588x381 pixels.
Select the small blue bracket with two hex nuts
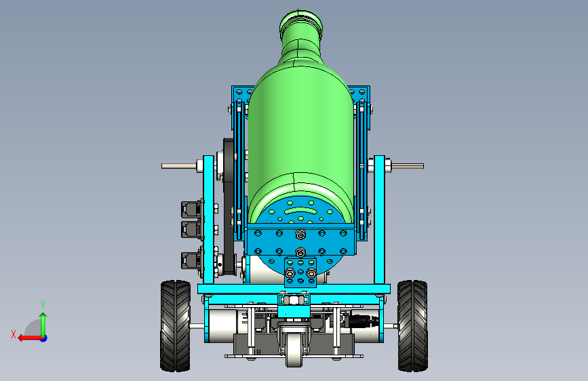(300, 273)
